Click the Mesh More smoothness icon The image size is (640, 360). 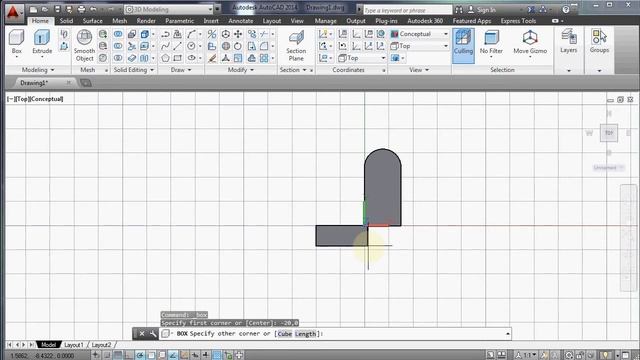[103, 34]
